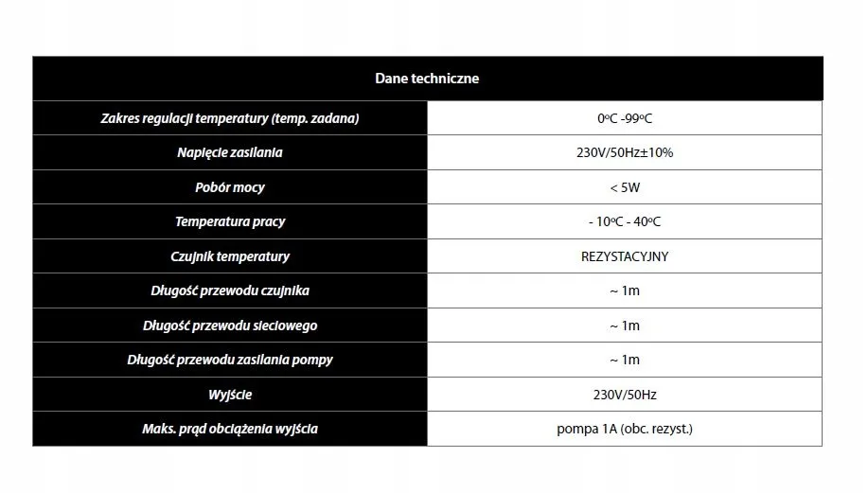Click the '230V/50Hz' output value
The height and width of the screenshot is (493, 868).
click(x=625, y=395)
